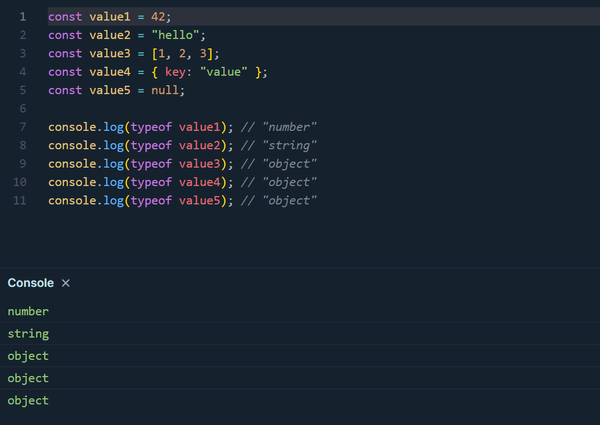Click the value5 declaration on line 5

(x=110, y=90)
